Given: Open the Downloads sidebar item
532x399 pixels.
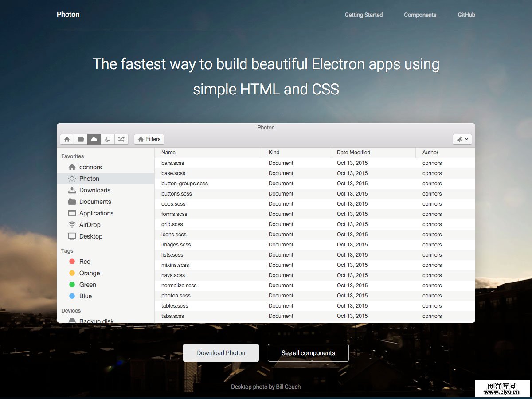Looking at the screenshot, I should pyautogui.click(x=94, y=190).
